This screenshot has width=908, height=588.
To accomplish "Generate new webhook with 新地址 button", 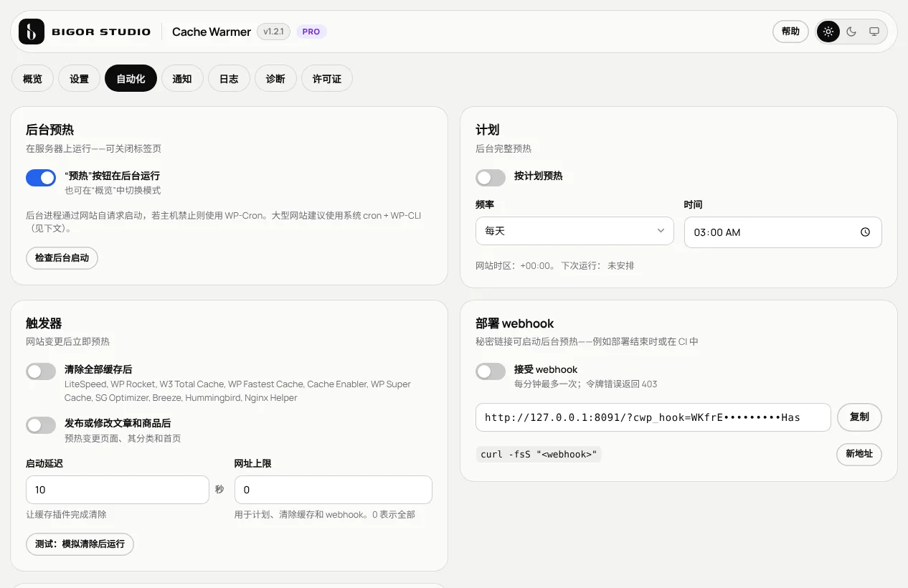I will click(x=859, y=454).
